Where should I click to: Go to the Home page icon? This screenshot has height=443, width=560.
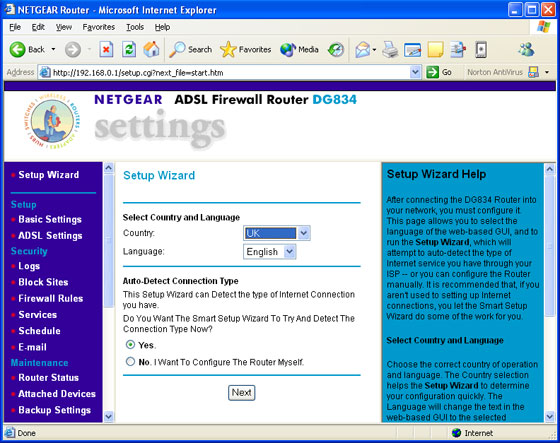(151, 49)
